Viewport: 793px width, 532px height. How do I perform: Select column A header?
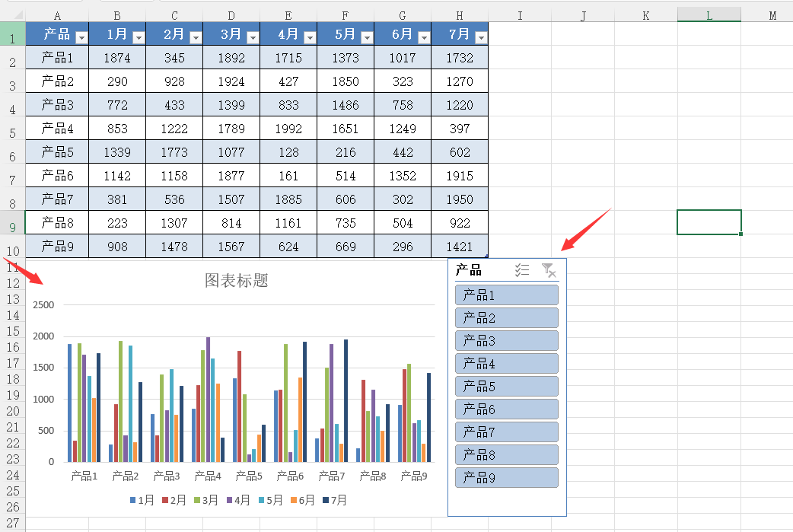(x=57, y=16)
